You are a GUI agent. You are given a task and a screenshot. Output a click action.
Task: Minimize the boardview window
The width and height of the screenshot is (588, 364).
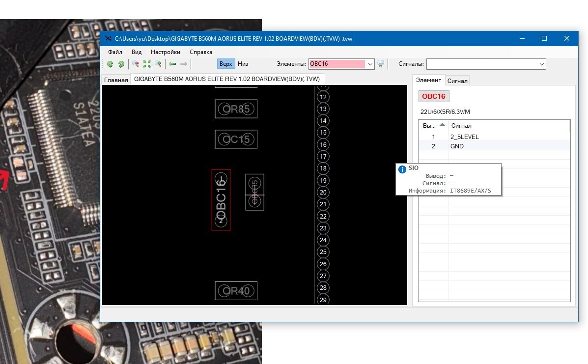coord(522,39)
